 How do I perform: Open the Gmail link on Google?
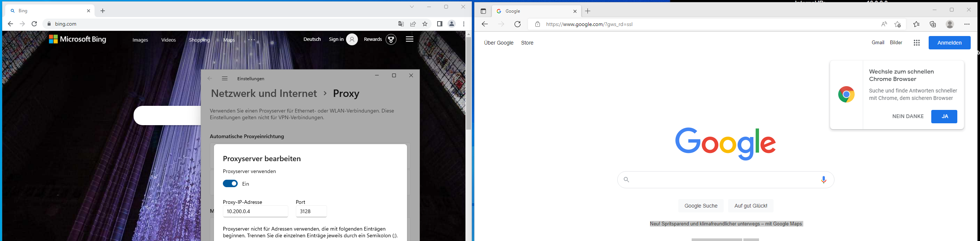(x=878, y=42)
